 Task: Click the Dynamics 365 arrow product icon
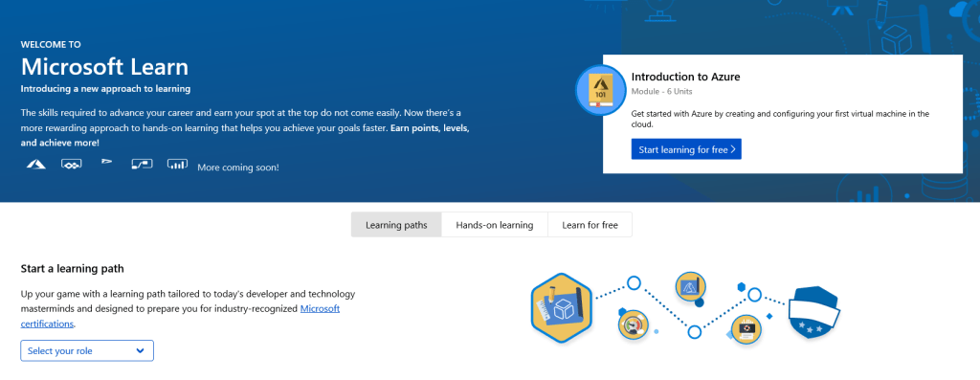point(107,162)
